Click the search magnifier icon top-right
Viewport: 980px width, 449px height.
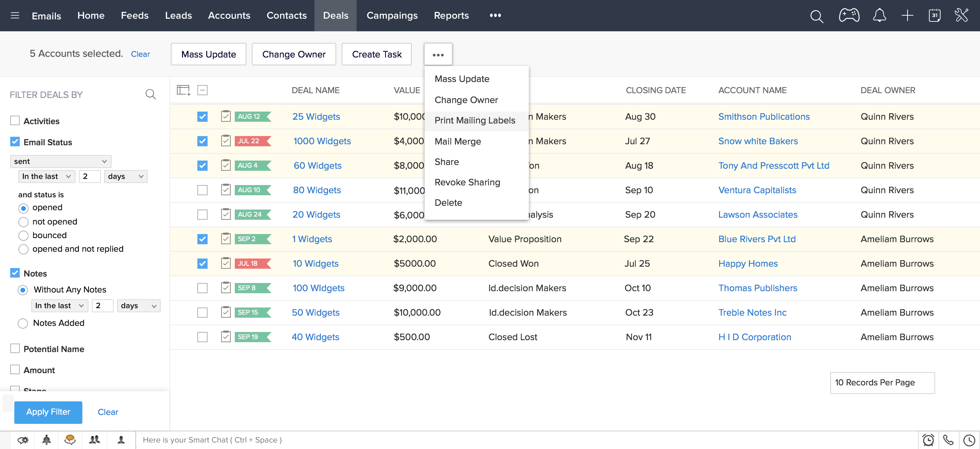click(x=816, y=15)
